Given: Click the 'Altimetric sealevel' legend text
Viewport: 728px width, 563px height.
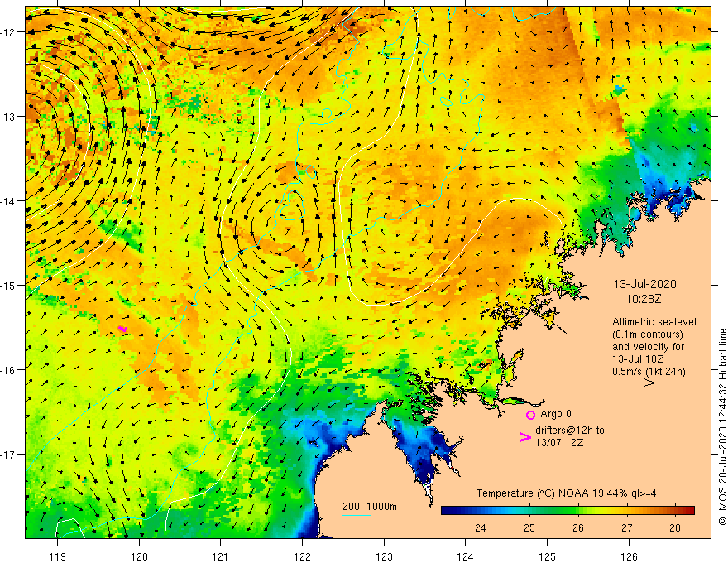Looking at the screenshot, I should point(654,322).
